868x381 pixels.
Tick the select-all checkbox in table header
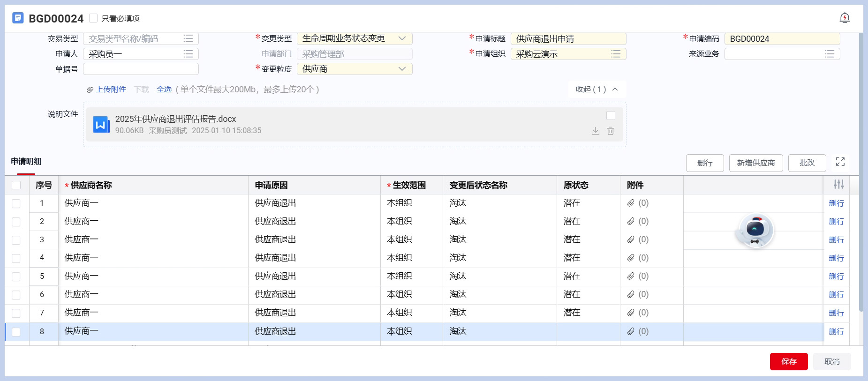coord(16,185)
